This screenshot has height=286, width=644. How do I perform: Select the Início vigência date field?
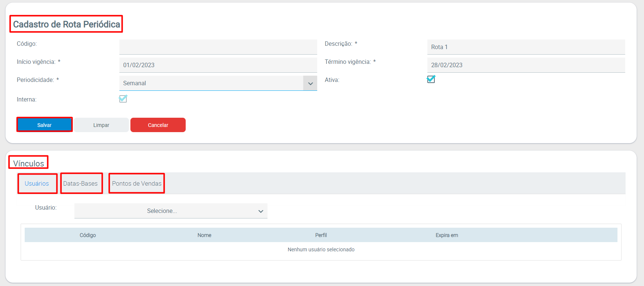pos(218,65)
